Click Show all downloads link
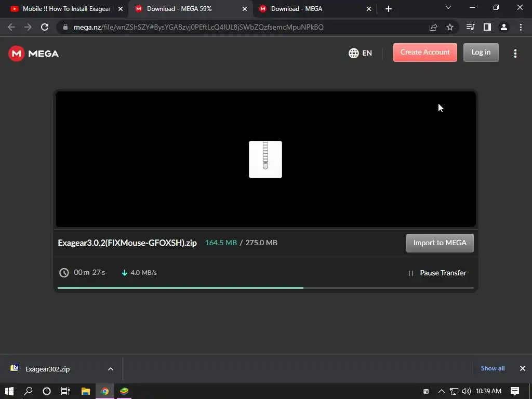532x399 pixels. [x=493, y=368]
